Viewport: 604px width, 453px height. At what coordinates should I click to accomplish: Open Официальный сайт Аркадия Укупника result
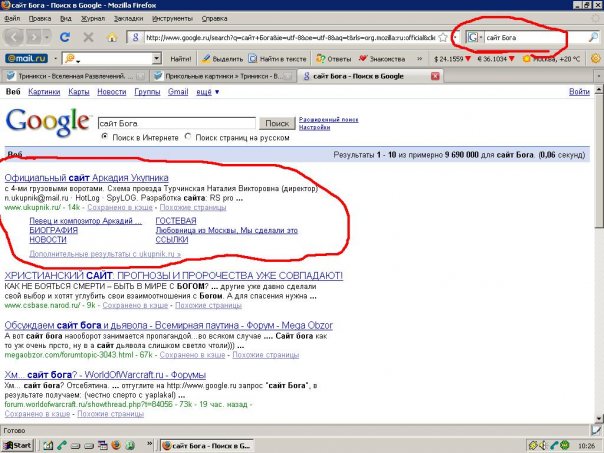point(87,178)
